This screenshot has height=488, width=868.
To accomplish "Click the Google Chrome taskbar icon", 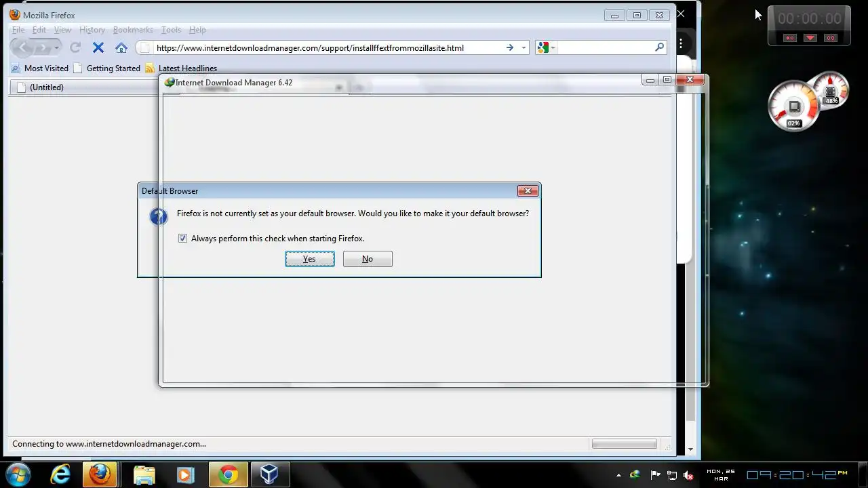I will click(x=228, y=474).
